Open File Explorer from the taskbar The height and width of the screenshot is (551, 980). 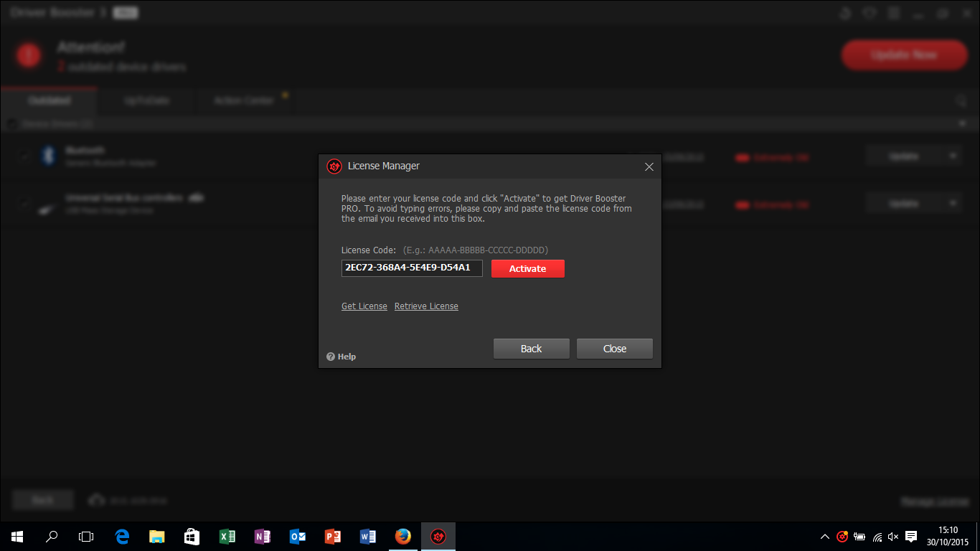pos(157,537)
